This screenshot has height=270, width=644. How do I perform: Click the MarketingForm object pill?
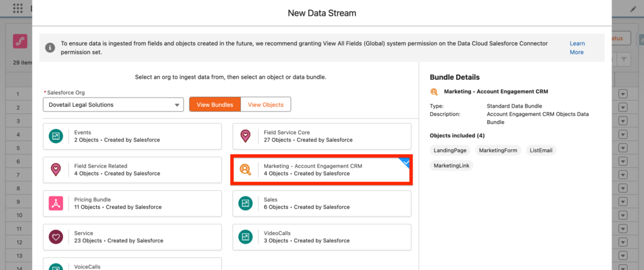click(x=497, y=150)
